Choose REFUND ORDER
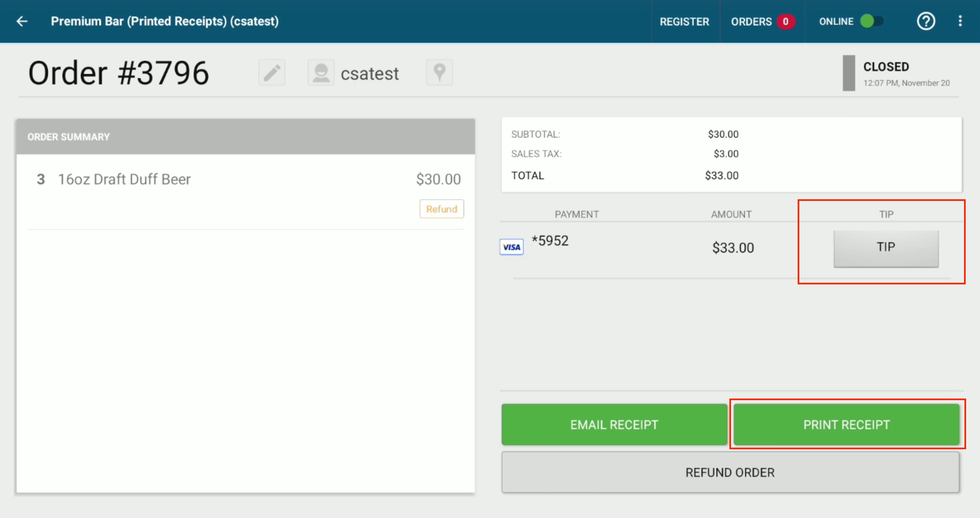Screen dimensions: 980x518 tap(730, 473)
